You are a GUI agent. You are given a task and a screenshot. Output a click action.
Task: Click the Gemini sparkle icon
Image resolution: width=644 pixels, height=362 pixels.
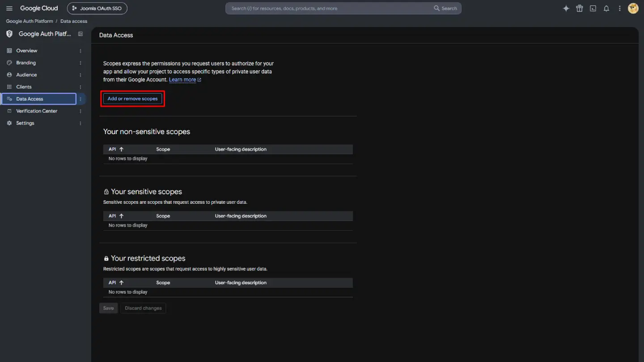coord(566,8)
